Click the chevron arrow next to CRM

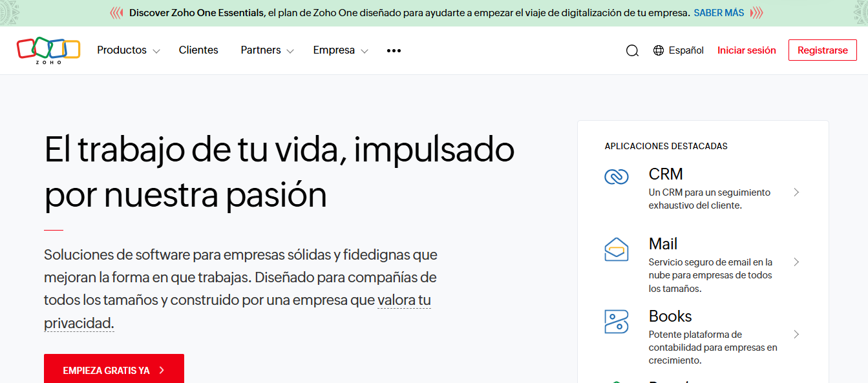pos(797,192)
